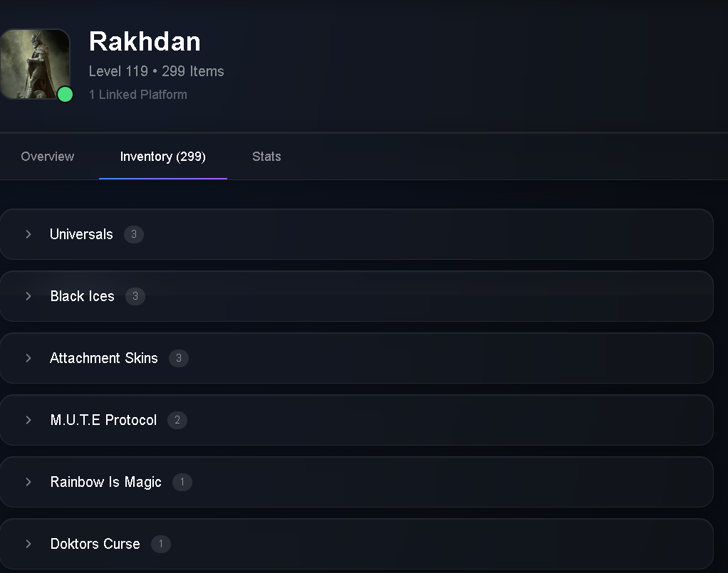
Task: Click the Attachment Skins count badge
Action: click(179, 358)
